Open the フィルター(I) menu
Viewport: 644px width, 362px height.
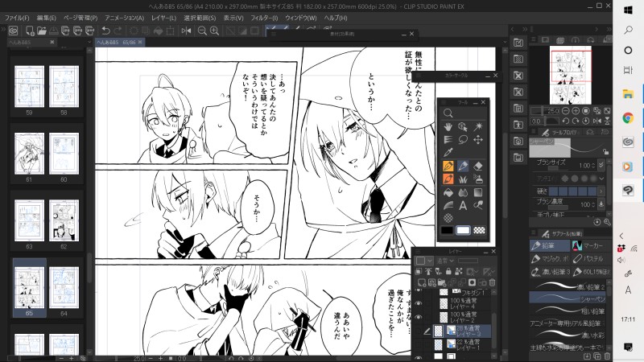point(264,18)
